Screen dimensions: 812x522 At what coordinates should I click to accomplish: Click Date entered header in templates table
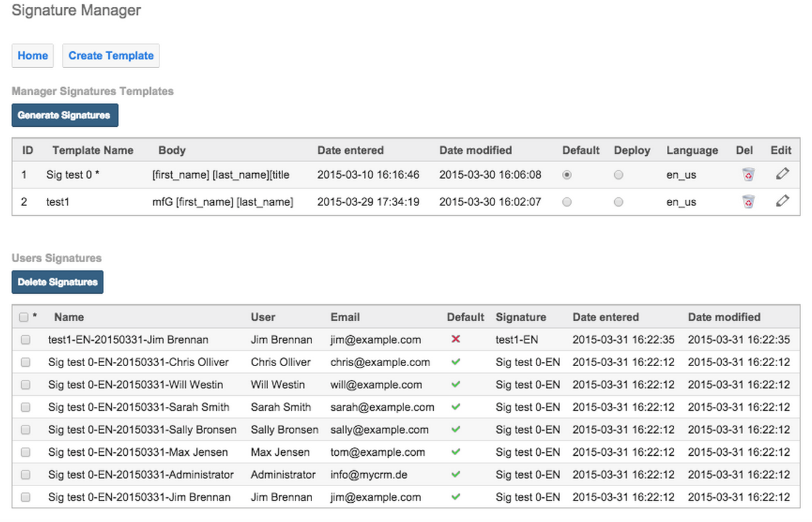[350, 150]
